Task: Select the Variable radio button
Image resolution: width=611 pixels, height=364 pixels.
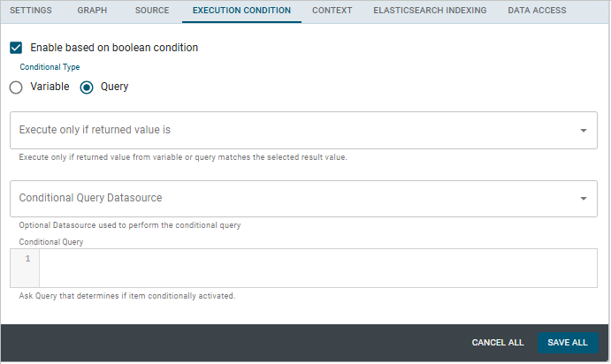Action: 16,87
